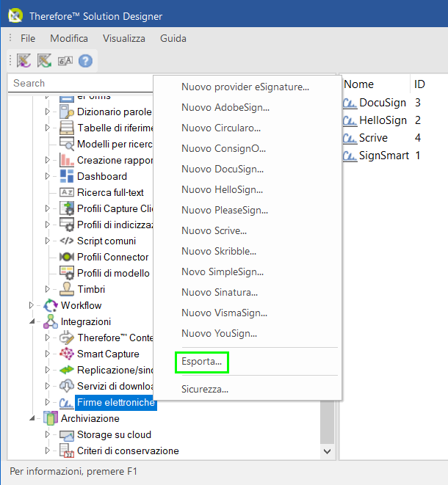
Task: Select the Criteri di conservazione calendar icon
Action: (x=67, y=451)
